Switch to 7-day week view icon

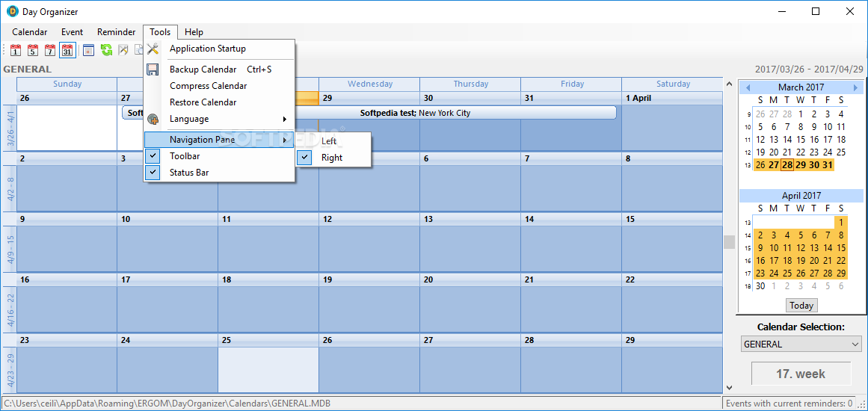tap(50, 50)
